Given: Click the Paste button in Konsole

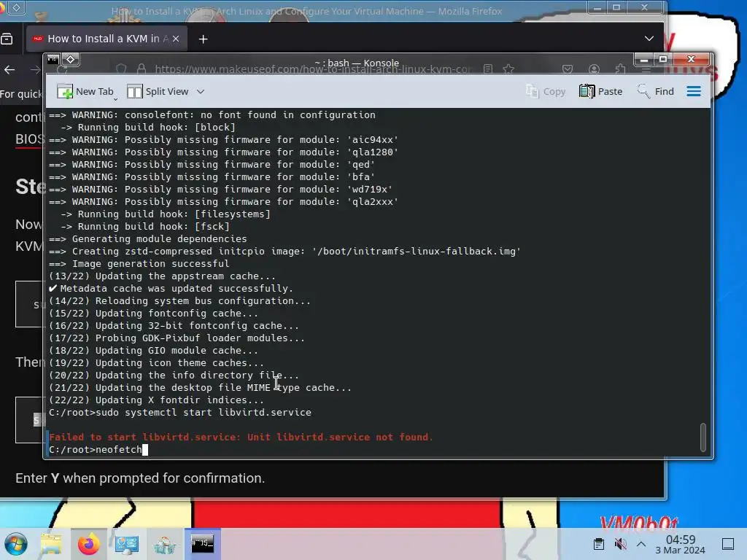Looking at the screenshot, I should click(601, 91).
